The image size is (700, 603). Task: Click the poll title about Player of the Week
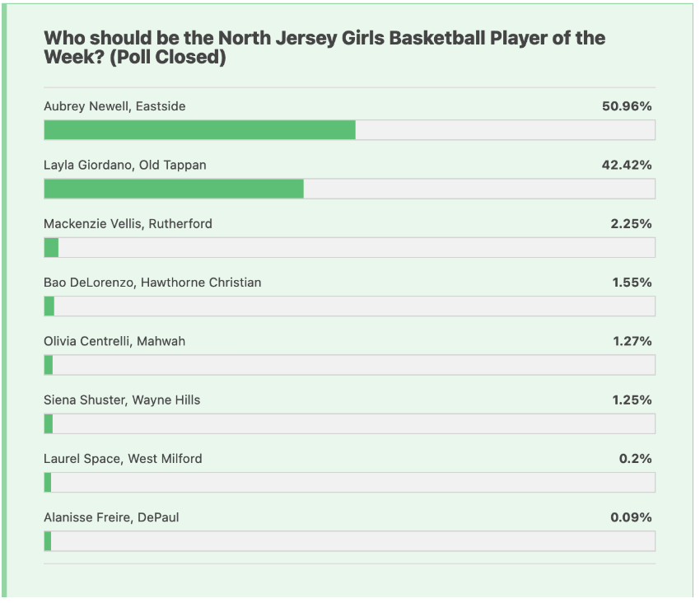click(324, 48)
